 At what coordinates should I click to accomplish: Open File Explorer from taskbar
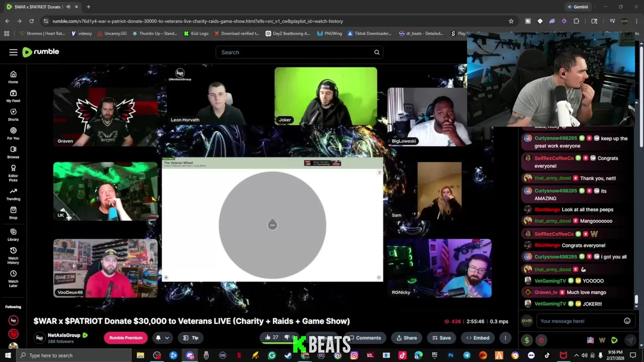coord(140,355)
